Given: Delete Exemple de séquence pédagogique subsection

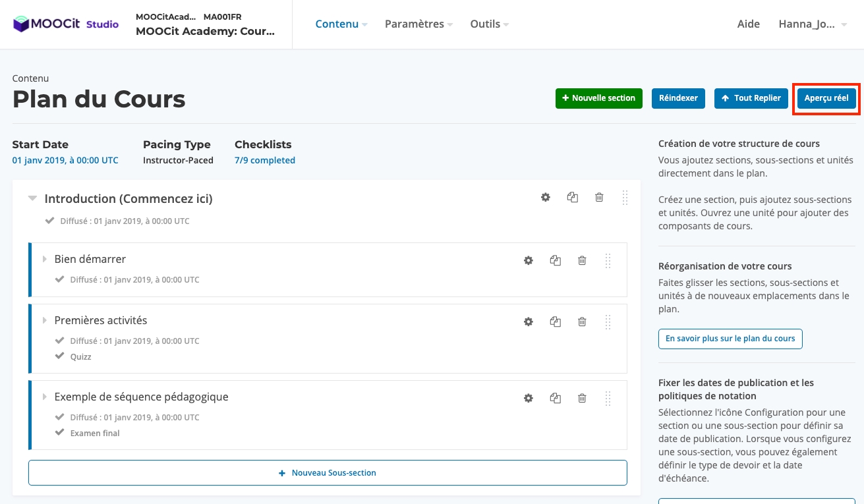Looking at the screenshot, I should 582,398.
